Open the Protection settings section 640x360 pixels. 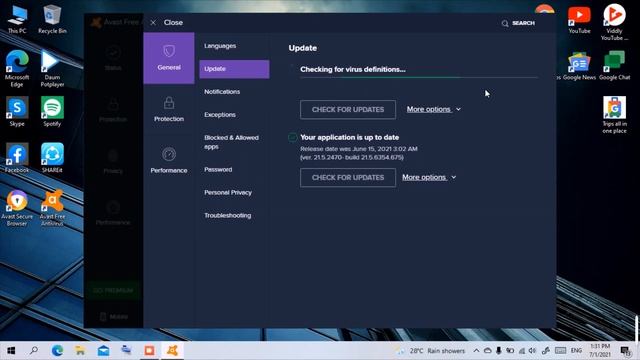(x=169, y=109)
